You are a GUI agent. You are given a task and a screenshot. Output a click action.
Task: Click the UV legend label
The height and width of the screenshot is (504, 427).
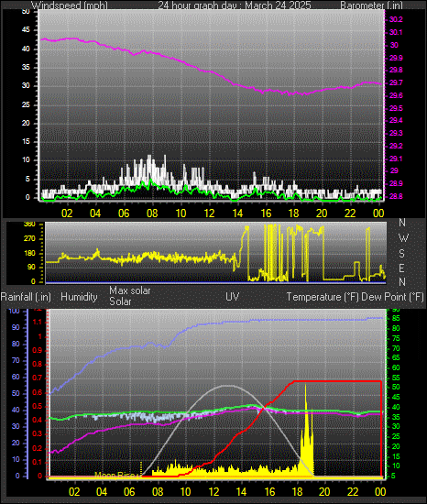pos(233,296)
